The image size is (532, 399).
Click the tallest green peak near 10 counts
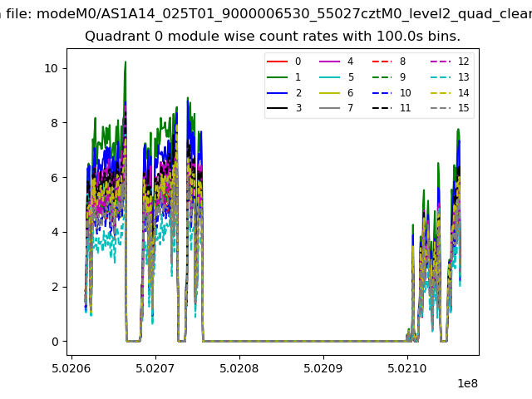[125, 63]
